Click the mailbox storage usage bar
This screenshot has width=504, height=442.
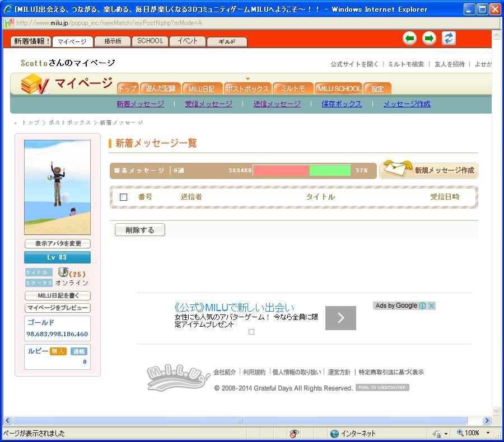(x=301, y=171)
